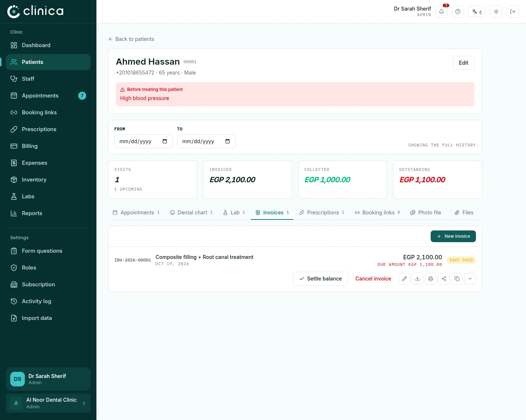Open Subscription settings
Image resolution: width=526 pixels, height=420 pixels.
(48, 285)
